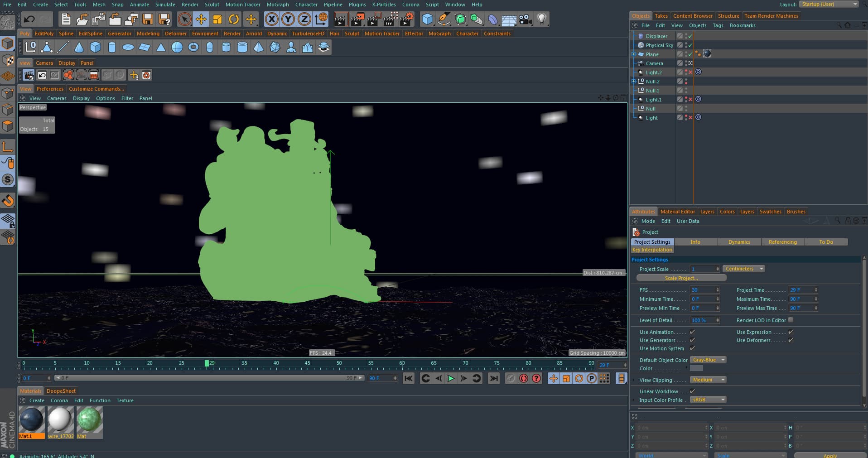This screenshot has height=458, width=868.
Task: Add a Sphere primitive from Poly shelf
Action: pyautogui.click(x=177, y=47)
